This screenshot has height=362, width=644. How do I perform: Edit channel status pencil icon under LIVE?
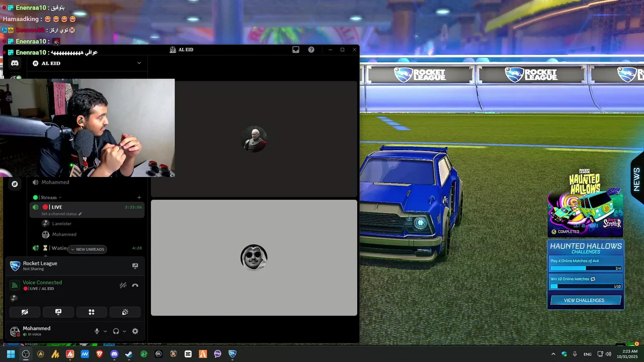[x=80, y=214]
